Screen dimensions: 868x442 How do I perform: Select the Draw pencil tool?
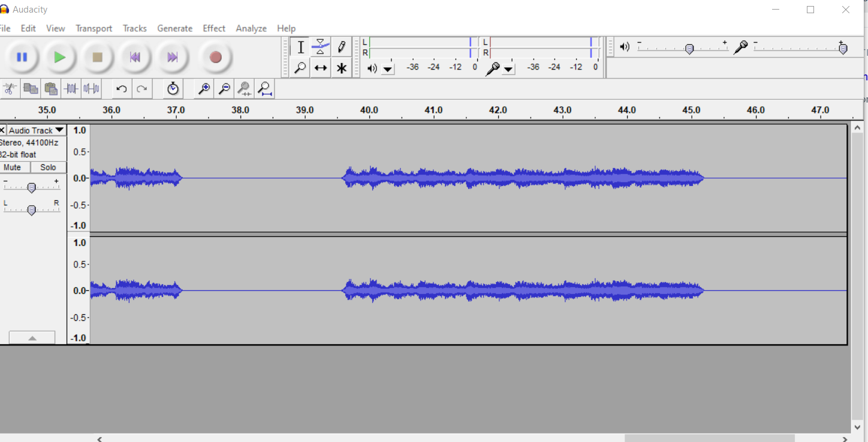pyautogui.click(x=341, y=47)
